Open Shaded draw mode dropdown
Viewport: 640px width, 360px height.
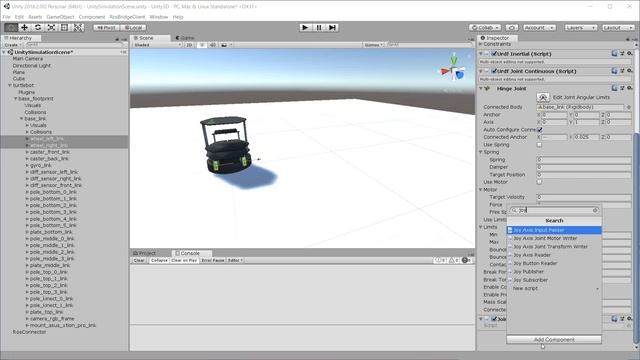(x=157, y=45)
